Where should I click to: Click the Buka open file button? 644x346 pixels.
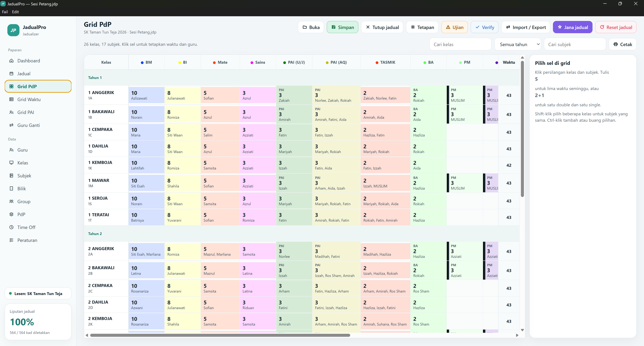point(311,27)
